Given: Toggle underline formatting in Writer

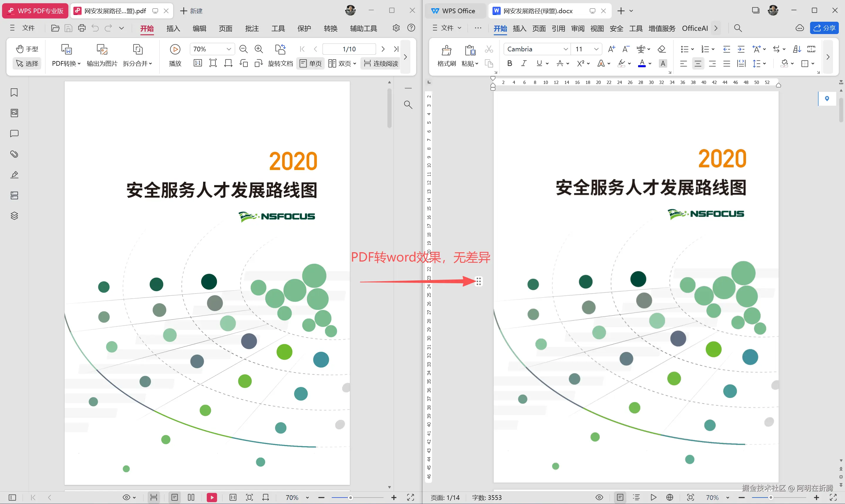Looking at the screenshot, I should tap(539, 63).
